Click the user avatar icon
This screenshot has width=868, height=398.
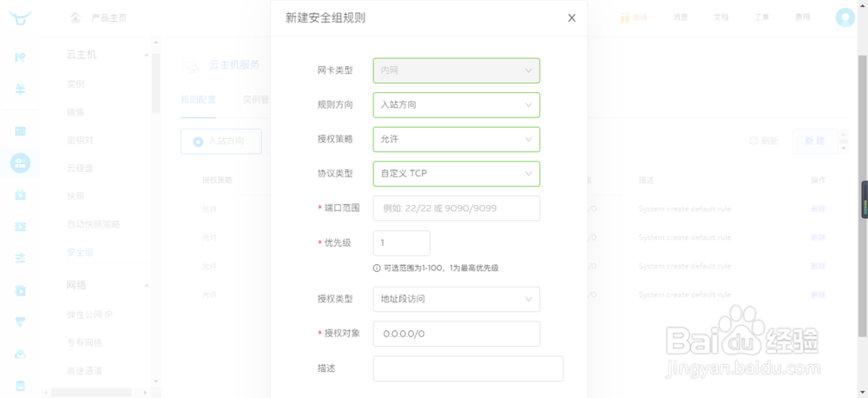tap(845, 17)
